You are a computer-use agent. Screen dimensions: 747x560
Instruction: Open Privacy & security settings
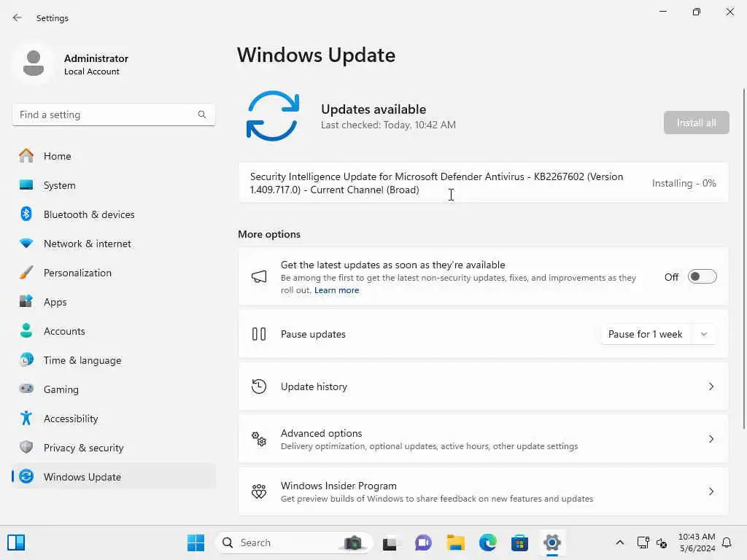click(x=114, y=447)
